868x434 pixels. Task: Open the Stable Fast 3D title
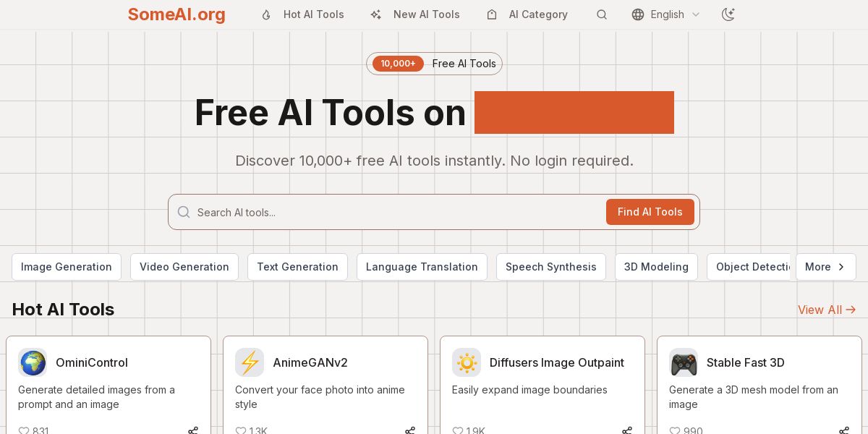pos(746,362)
